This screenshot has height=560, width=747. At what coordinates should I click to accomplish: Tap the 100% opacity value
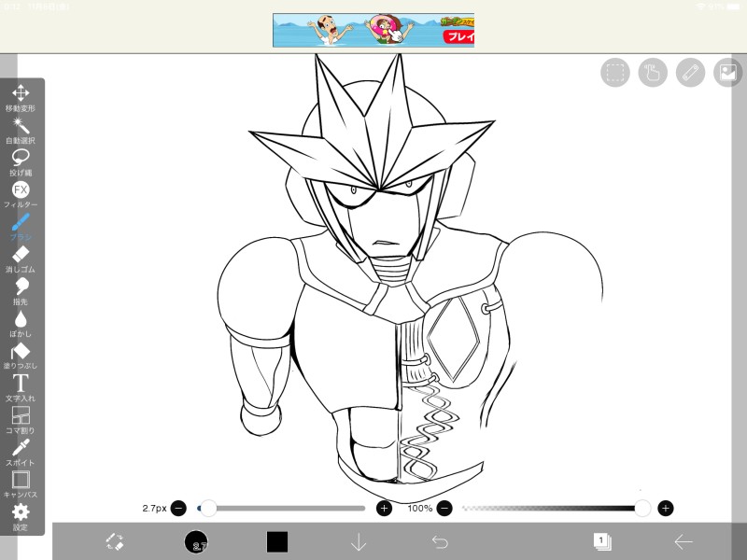click(419, 508)
